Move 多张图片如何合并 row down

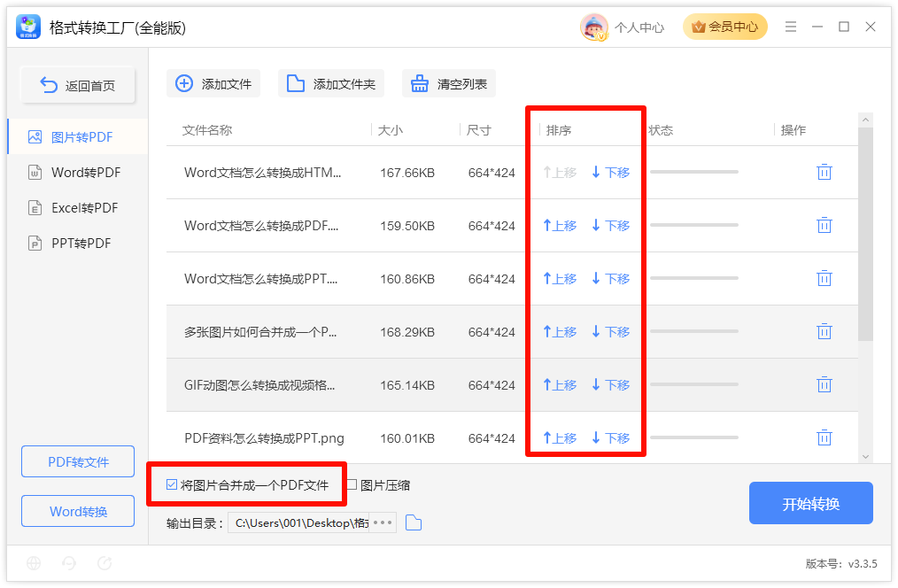click(x=610, y=332)
